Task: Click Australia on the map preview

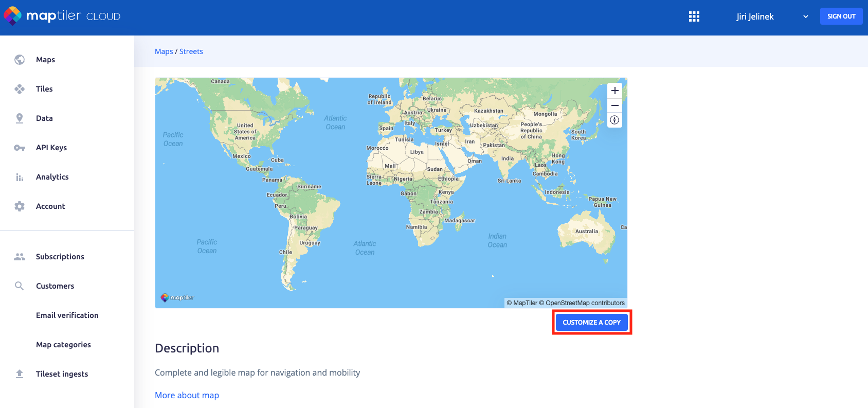Action: (587, 232)
